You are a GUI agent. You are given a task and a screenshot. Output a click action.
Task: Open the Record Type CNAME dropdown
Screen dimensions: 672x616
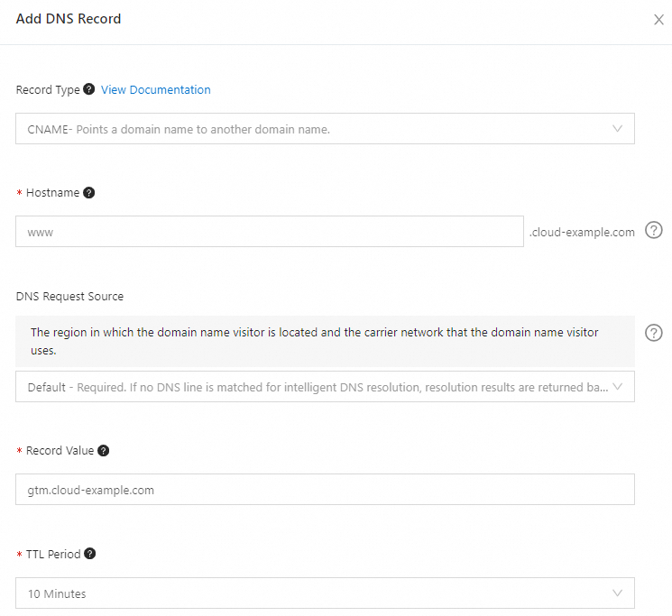click(325, 129)
